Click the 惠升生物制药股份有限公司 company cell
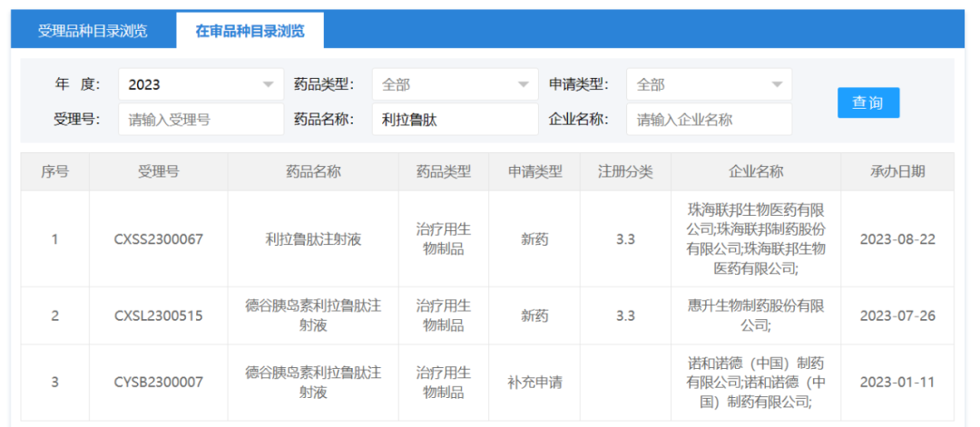The width and height of the screenshot is (980, 427). [755, 315]
